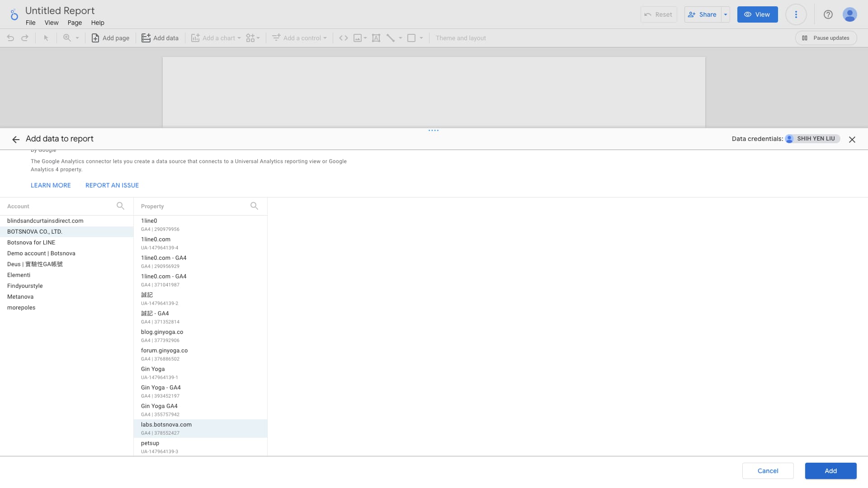This screenshot has width=868, height=488.
Task: Select the 1line0.com UA-147964139-4 property
Action: click(200, 243)
